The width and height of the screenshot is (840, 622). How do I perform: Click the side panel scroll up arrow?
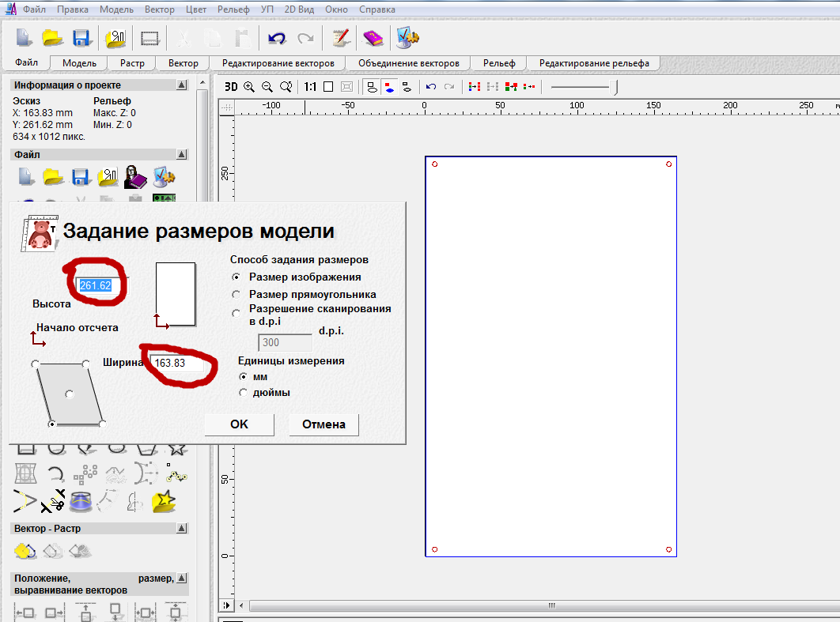202,82
